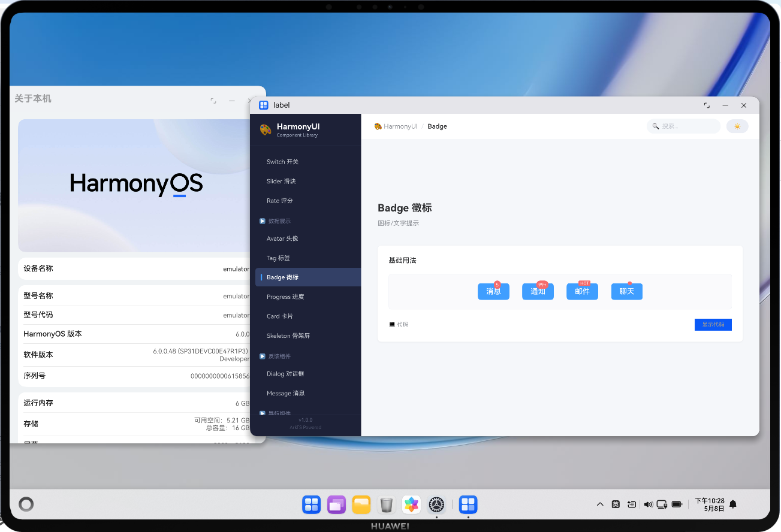Open the volume speaker icon in the tray
Viewport: 781px width, 532px height.
click(x=648, y=504)
